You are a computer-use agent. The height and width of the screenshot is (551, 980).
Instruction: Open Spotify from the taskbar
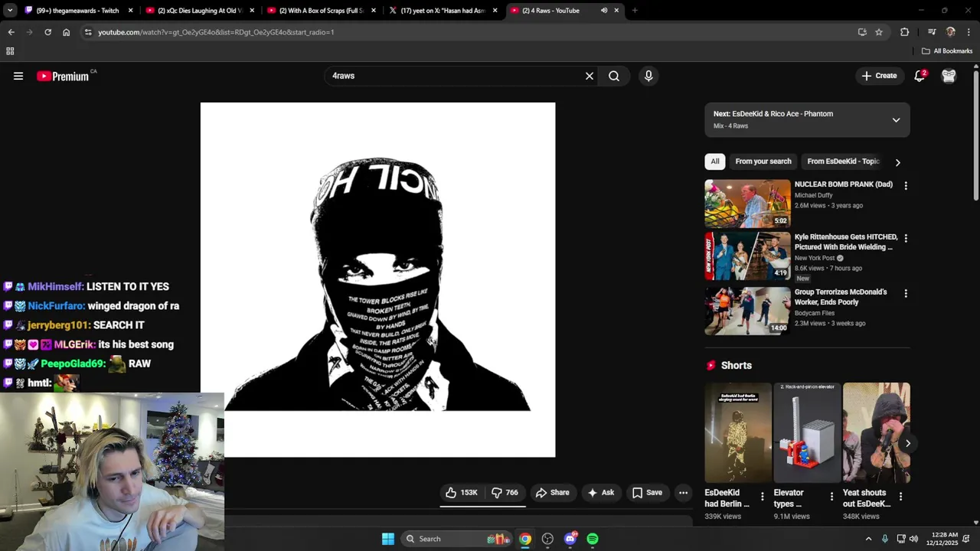tap(593, 539)
